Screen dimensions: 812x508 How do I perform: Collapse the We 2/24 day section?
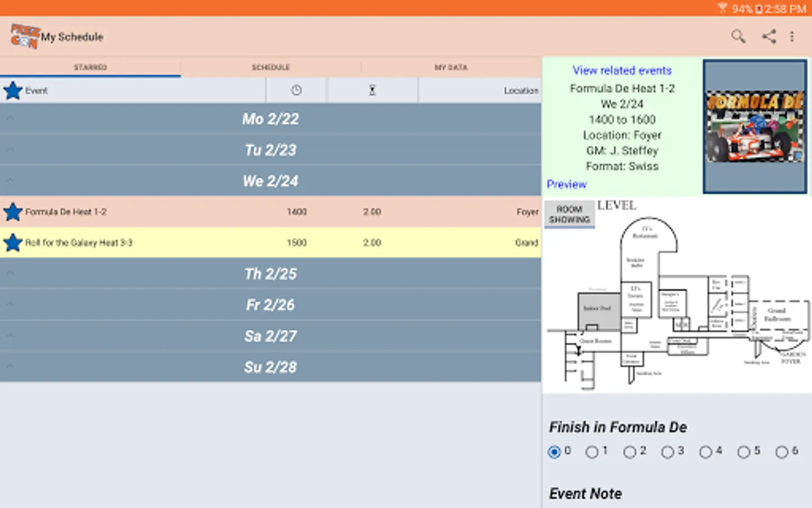[x=271, y=181]
